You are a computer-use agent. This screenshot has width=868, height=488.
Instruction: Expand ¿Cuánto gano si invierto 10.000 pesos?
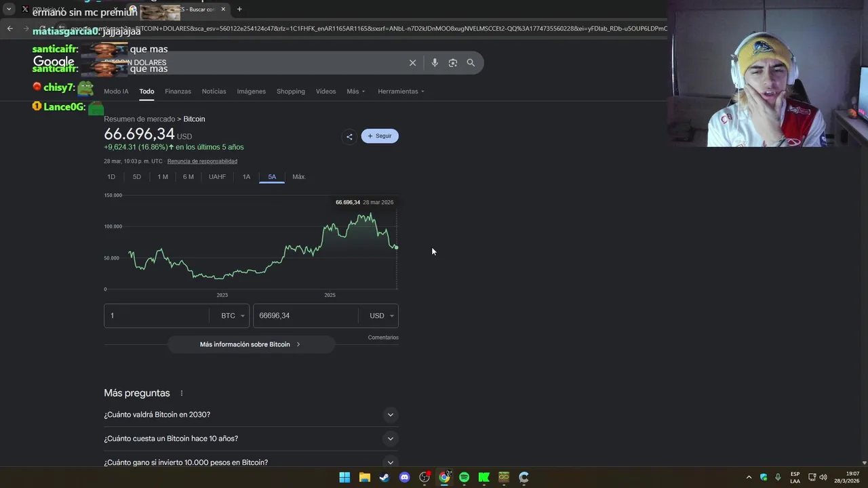pyautogui.click(x=251, y=462)
